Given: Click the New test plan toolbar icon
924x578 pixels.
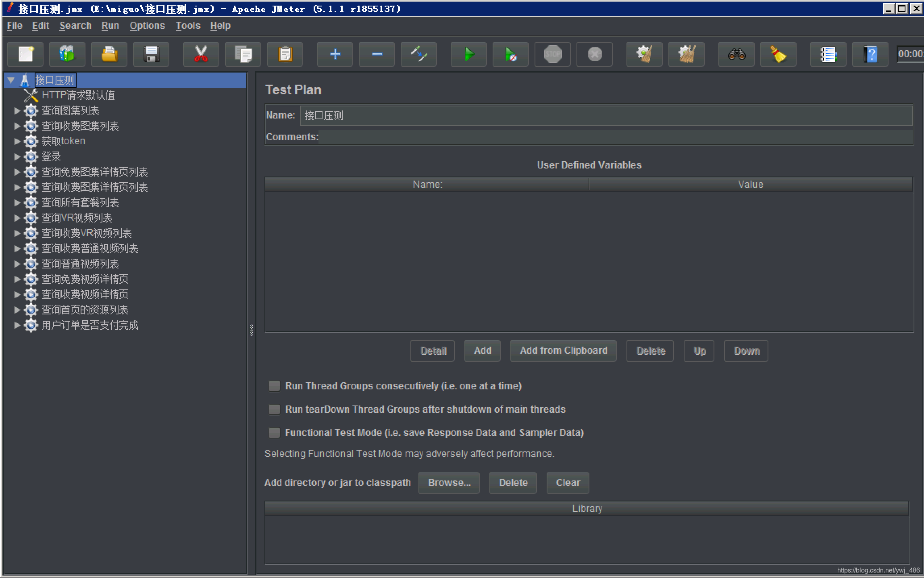Looking at the screenshot, I should [25, 54].
